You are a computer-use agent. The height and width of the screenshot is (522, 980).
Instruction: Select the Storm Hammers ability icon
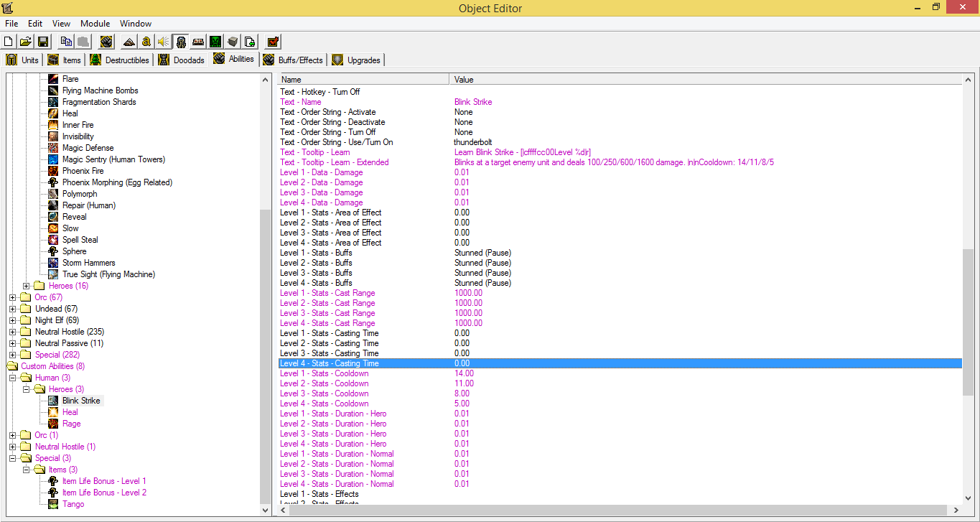coord(53,263)
